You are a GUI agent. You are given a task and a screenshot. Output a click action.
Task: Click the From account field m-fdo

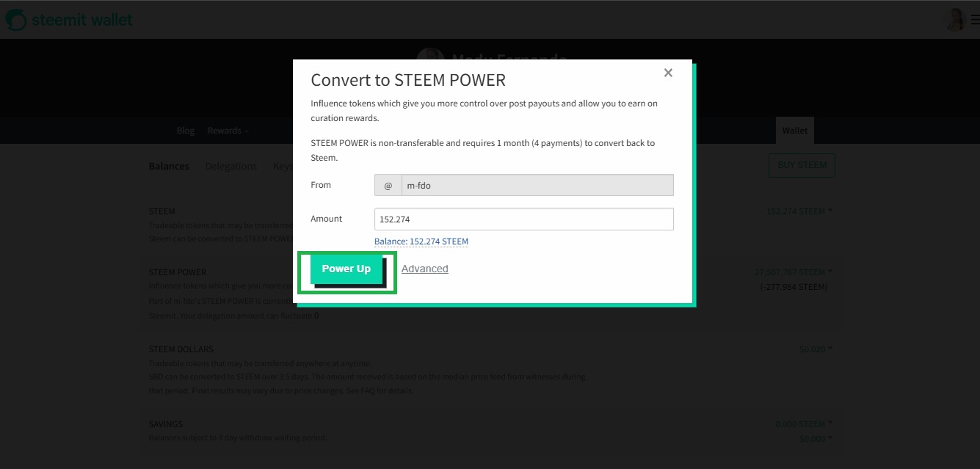(537, 185)
